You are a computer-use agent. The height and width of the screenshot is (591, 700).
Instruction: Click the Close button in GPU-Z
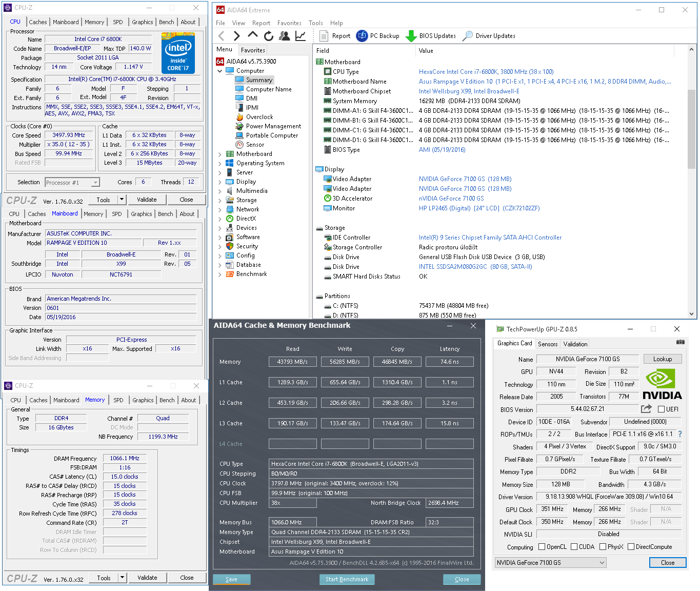[x=668, y=563]
